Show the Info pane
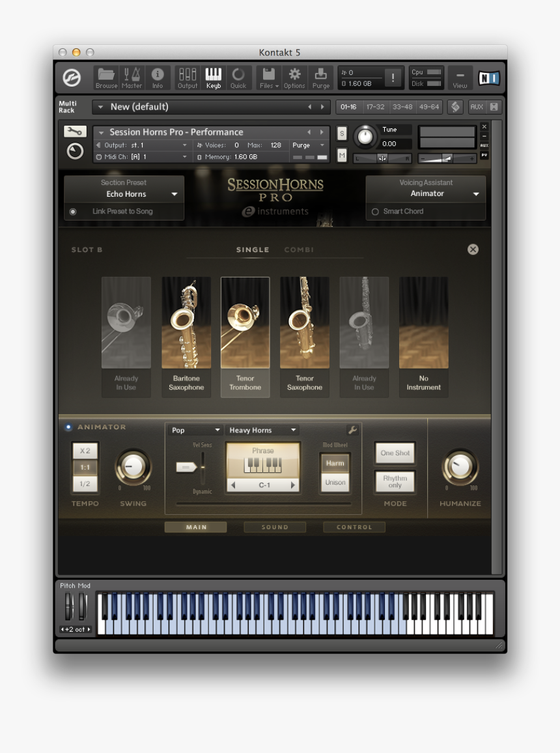The width and height of the screenshot is (560, 753). 158,78
